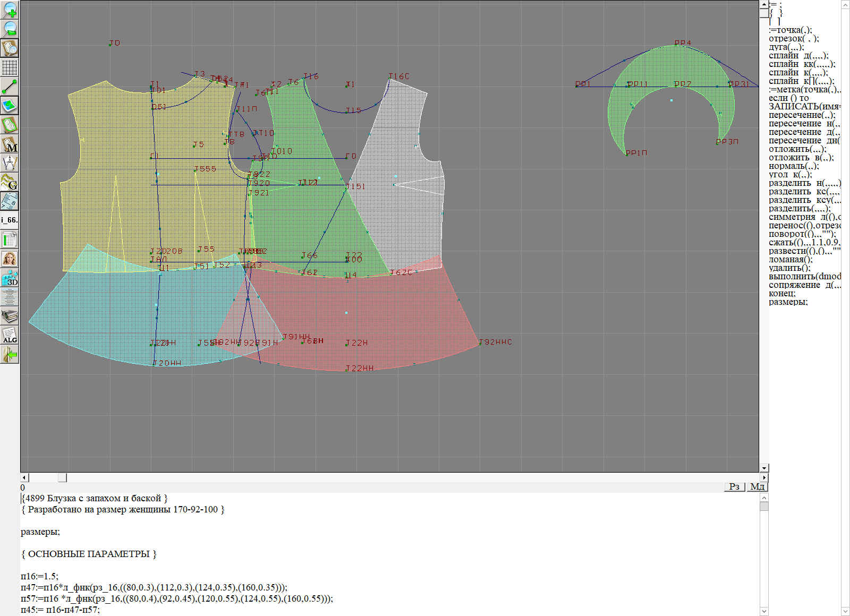Open the stacked books library icon
Screen dimensions: 850x616
coord(10,316)
